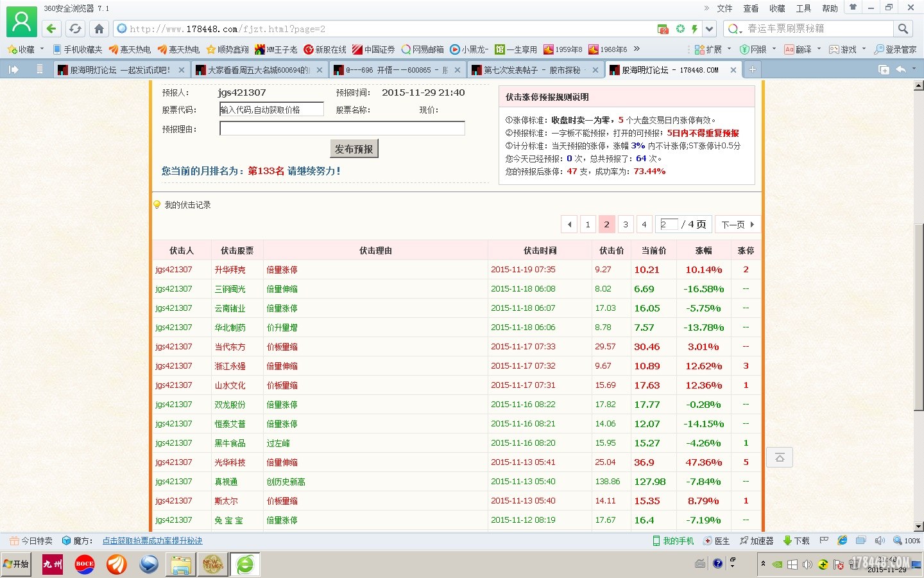Open 中国证券 bookmark
924x578 pixels.
(373, 49)
